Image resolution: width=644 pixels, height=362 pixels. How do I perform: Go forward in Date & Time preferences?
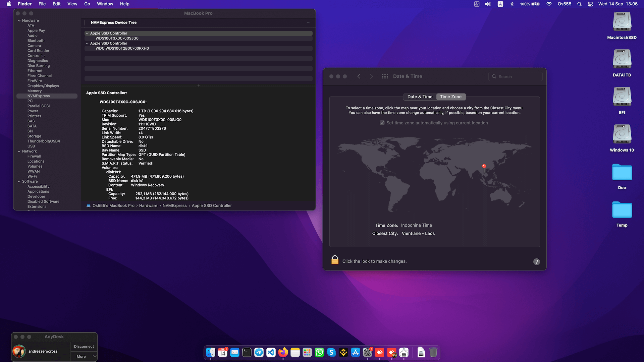pyautogui.click(x=371, y=76)
